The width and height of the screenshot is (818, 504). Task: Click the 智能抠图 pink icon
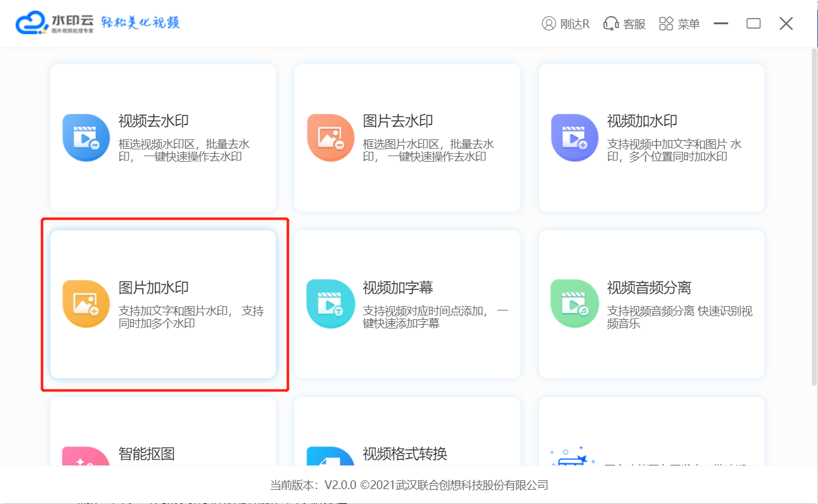click(x=86, y=456)
